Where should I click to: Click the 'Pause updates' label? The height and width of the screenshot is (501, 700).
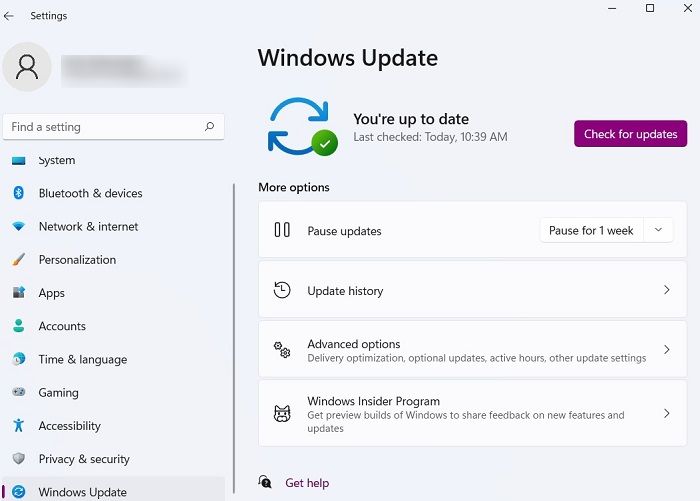[344, 231]
